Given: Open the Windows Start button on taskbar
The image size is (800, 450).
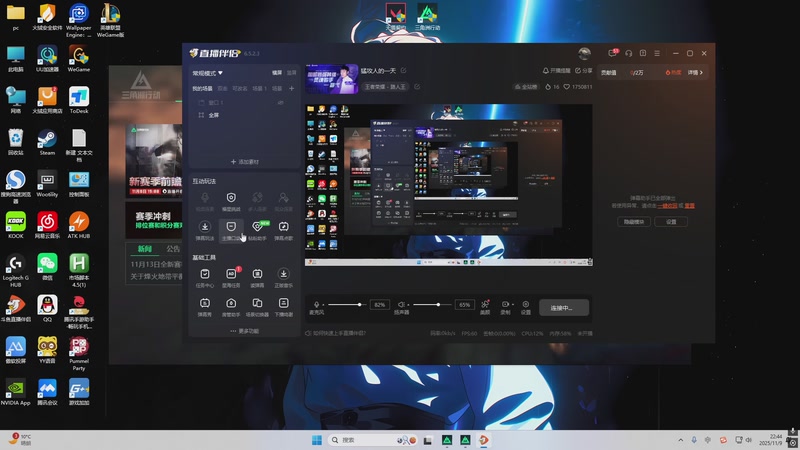Looking at the screenshot, I should [317, 440].
